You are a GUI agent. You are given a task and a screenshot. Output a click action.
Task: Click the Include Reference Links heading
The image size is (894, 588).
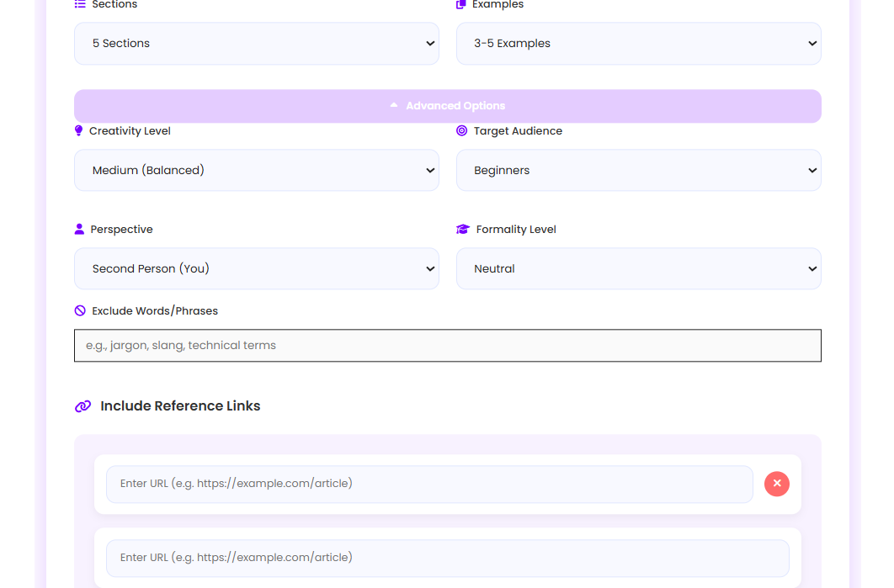point(180,406)
